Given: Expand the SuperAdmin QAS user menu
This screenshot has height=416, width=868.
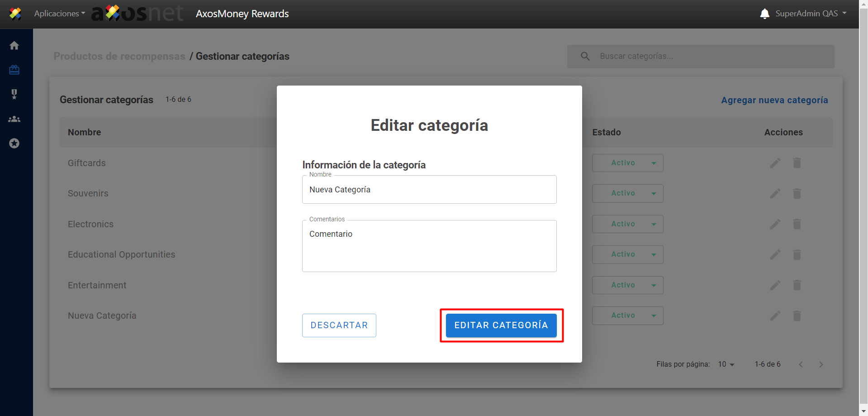Looking at the screenshot, I should pyautogui.click(x=811, y=14).
